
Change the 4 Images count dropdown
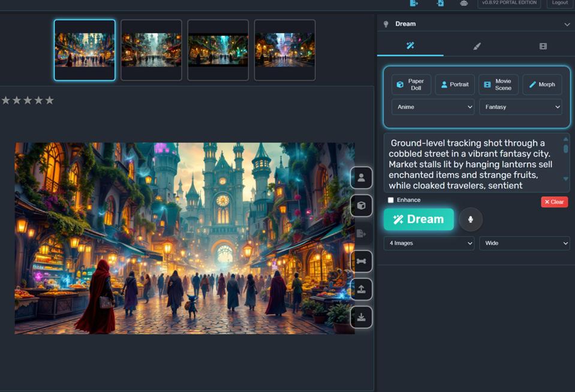(429, 243)
